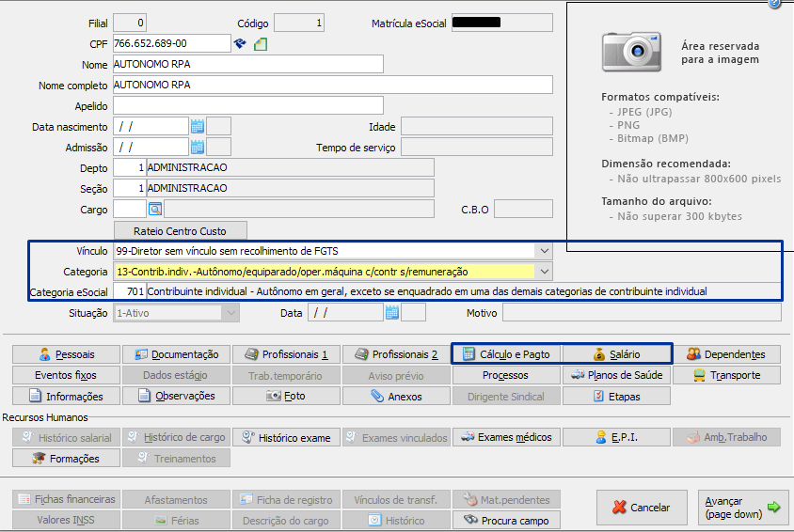Click the Situação Data date field
The height and width of the screenshot is (532, 794).
click(x=345, y=313)
